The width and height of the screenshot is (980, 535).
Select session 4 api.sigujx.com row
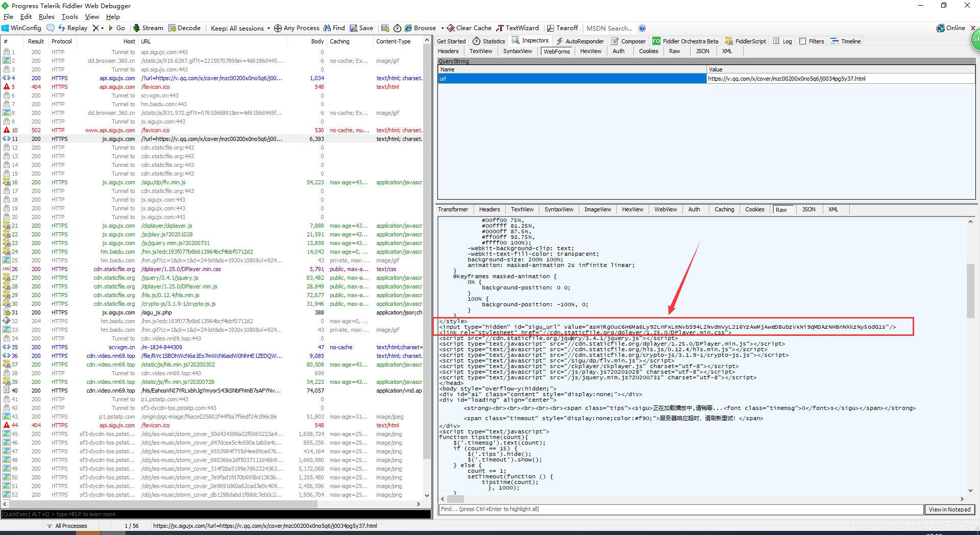point(212,78)
